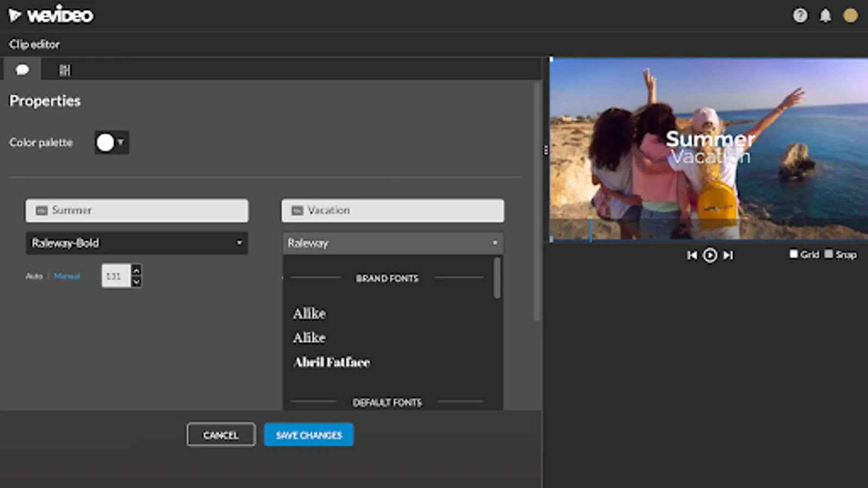Click the Vacation text field
The height and width of the screenshot is (488, 868).
(x=392, y=210)
